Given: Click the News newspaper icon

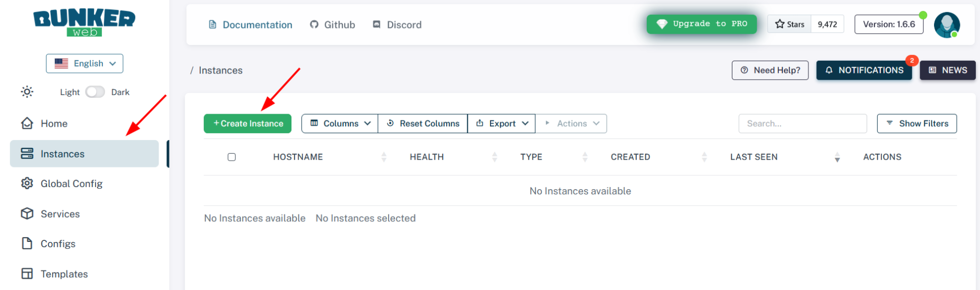Looking at the screenshot, I should [x=932, y=70].
